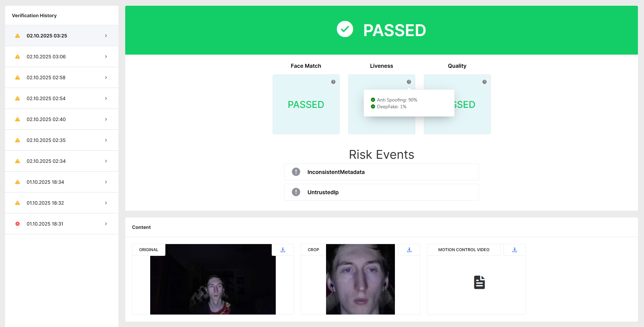
Task: Expand 02.10.2025 02:54 entry chevron
Action: 106,98
